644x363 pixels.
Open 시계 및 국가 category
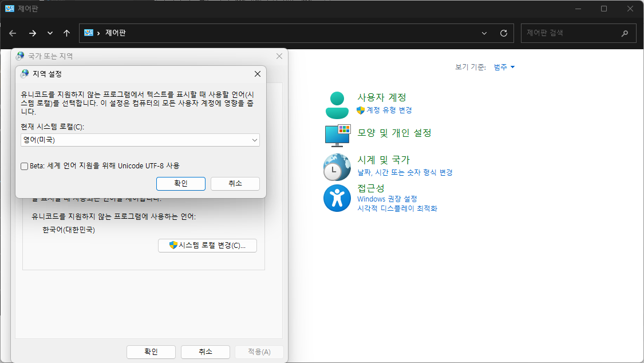384,160
